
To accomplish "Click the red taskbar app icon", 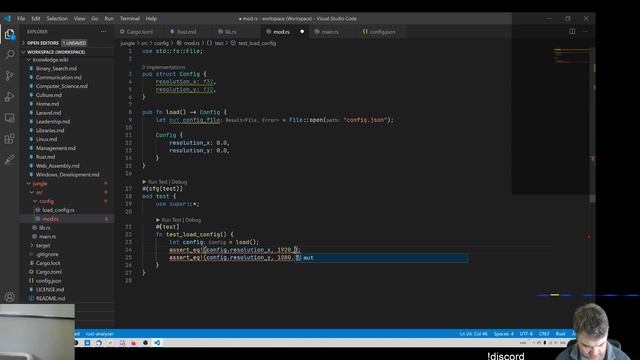I will [133, 342].
